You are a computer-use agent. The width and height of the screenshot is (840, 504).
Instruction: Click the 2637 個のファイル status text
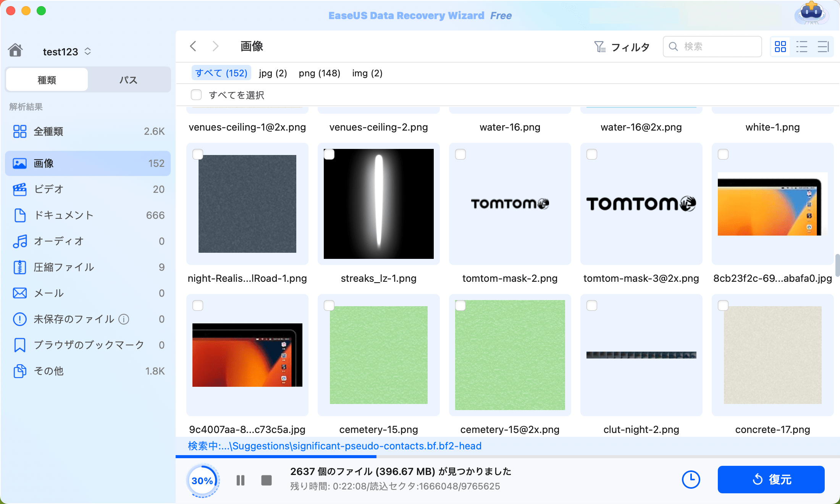click(401, 472)
